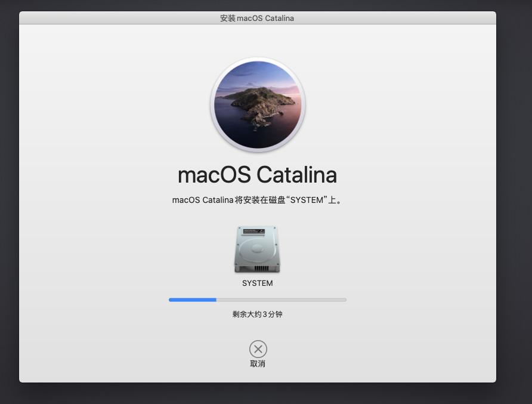Click the '安装 macOS Catalina' window title
Image resolution: width=532 pixels, height=404 pixels.
[257, 18]
